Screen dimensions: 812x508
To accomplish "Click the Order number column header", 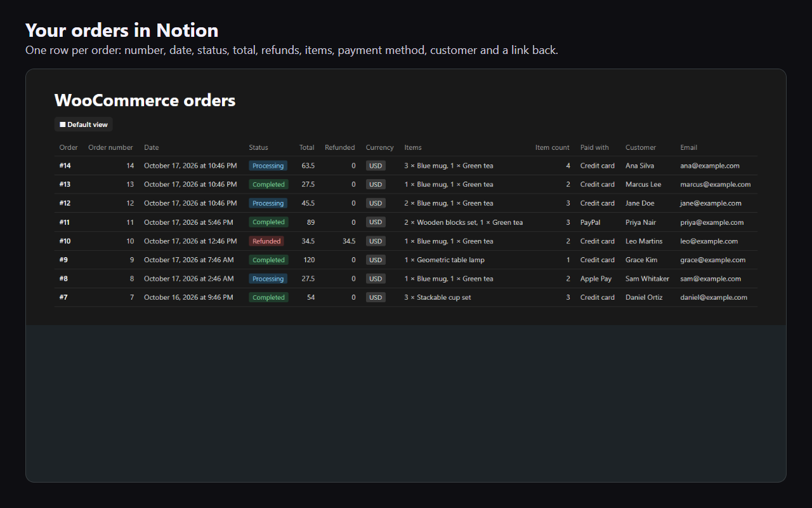I will (110, 147).
